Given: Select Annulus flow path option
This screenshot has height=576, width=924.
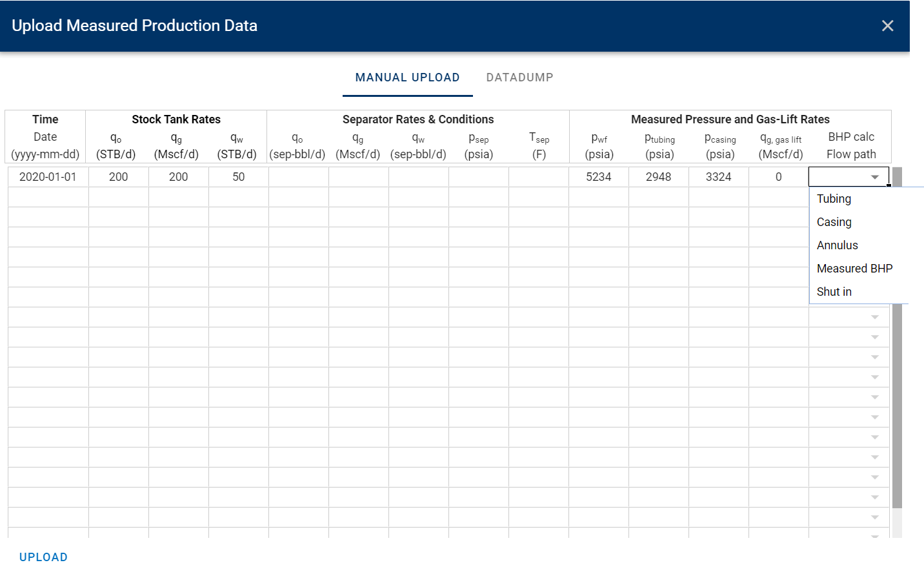Looking at the screenshot, I should click(837, 245).
